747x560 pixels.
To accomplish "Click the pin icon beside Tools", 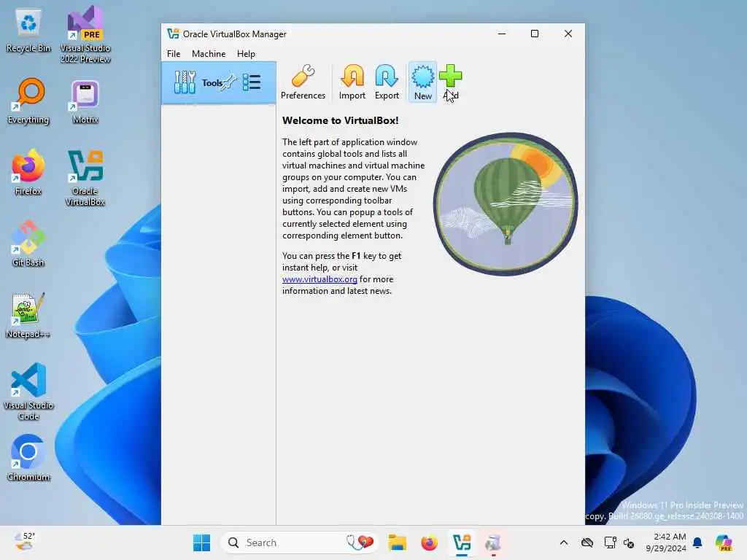I will [x=230, y=82].
